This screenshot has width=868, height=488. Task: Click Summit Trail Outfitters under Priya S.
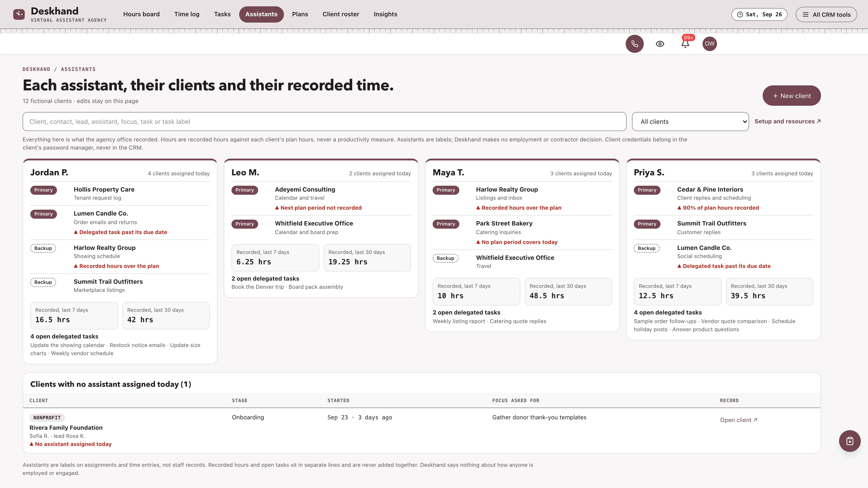pos(712,223)
